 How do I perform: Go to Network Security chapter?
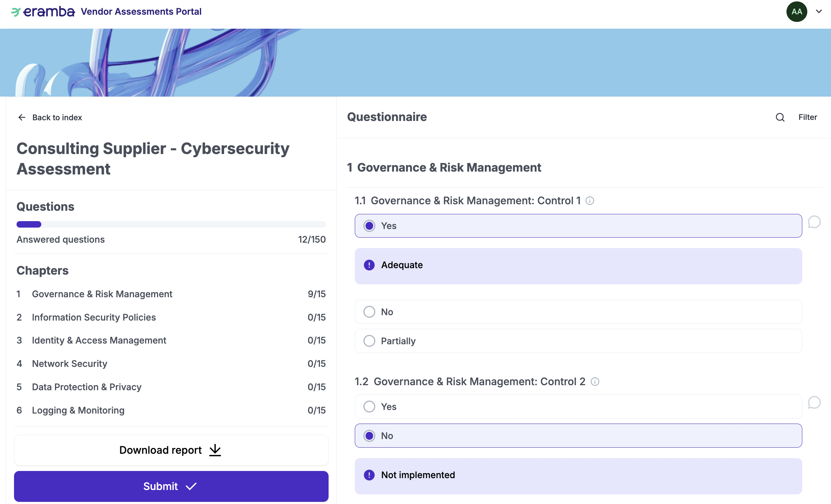coord(70,364)
